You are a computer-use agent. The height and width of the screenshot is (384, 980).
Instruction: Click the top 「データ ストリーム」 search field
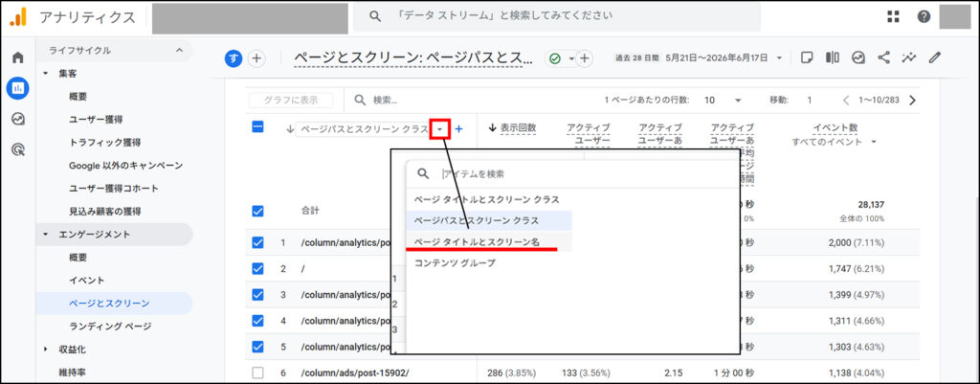point(556,16)
